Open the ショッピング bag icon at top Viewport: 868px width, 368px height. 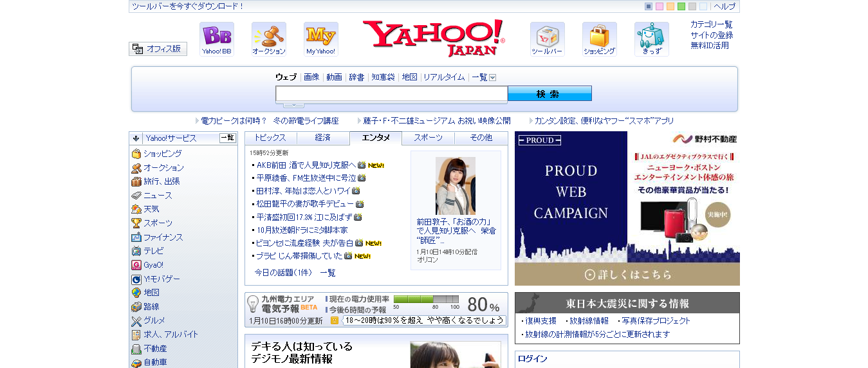point(599,39)
